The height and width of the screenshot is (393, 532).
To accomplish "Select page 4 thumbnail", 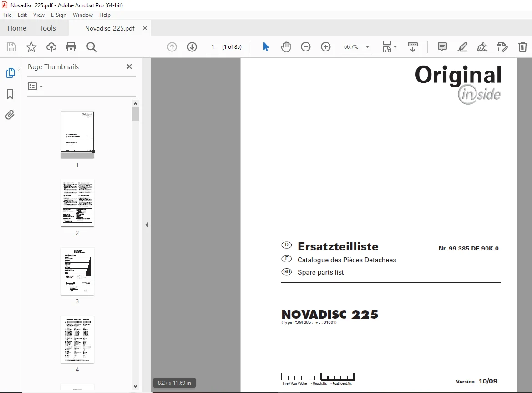I will click(x=77, y=339).
